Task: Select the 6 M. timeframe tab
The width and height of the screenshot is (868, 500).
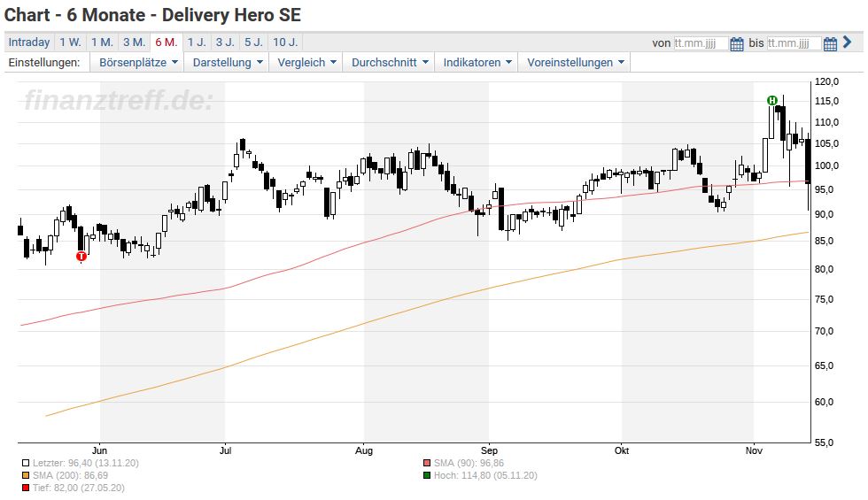Action: point(167,42)
